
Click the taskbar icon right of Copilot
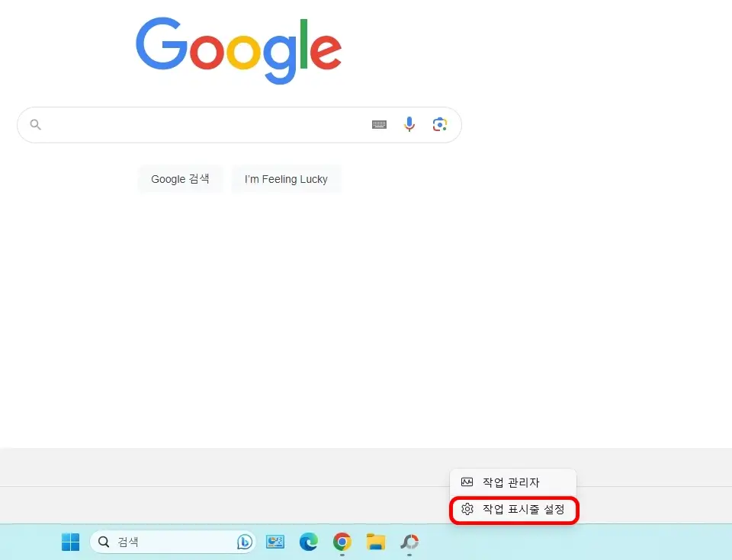click(x=275, y=542)
